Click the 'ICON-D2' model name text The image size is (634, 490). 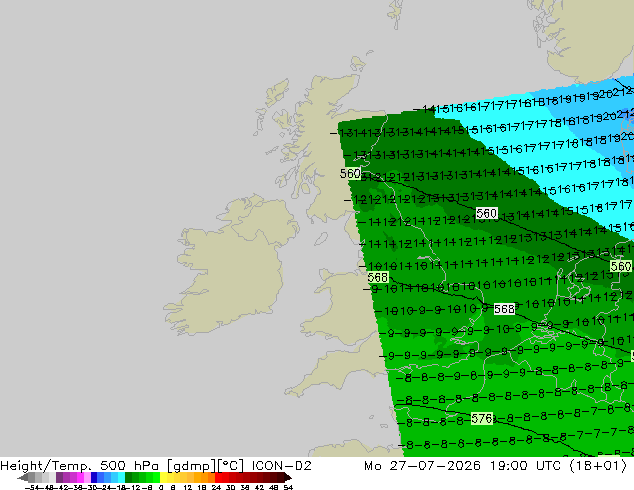[x=281, y=466]
